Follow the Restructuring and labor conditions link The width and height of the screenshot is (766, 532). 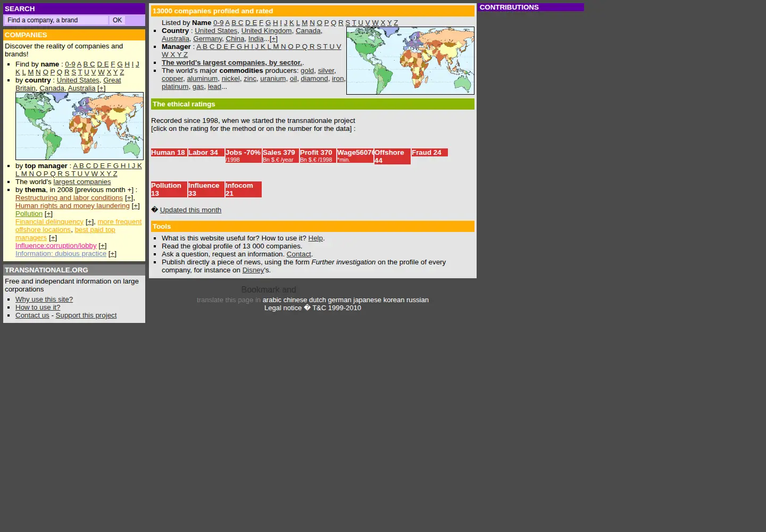click(69, 198)
